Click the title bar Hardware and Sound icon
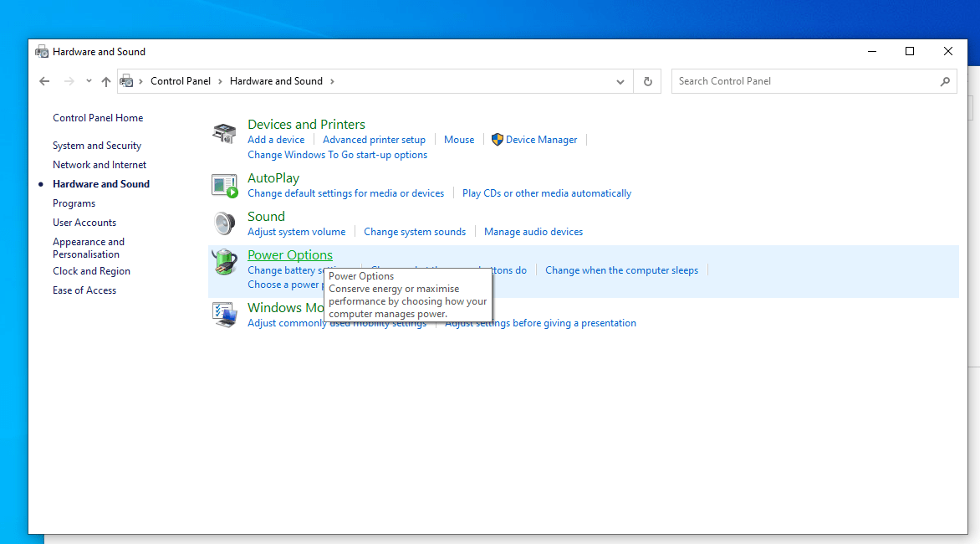The height and width of the screenshot is (544, 980). click(x=42, y=51)
